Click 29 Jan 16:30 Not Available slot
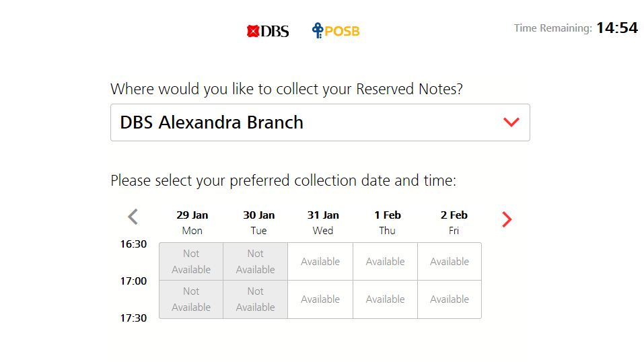 tap(191, 261)
